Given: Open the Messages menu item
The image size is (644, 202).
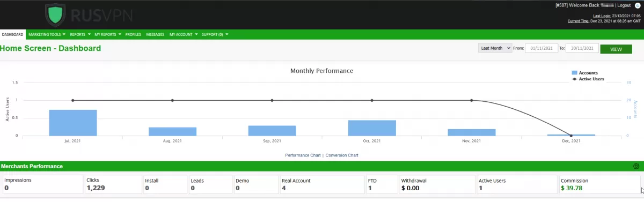Looking at the screenshot, I should 155,34.
